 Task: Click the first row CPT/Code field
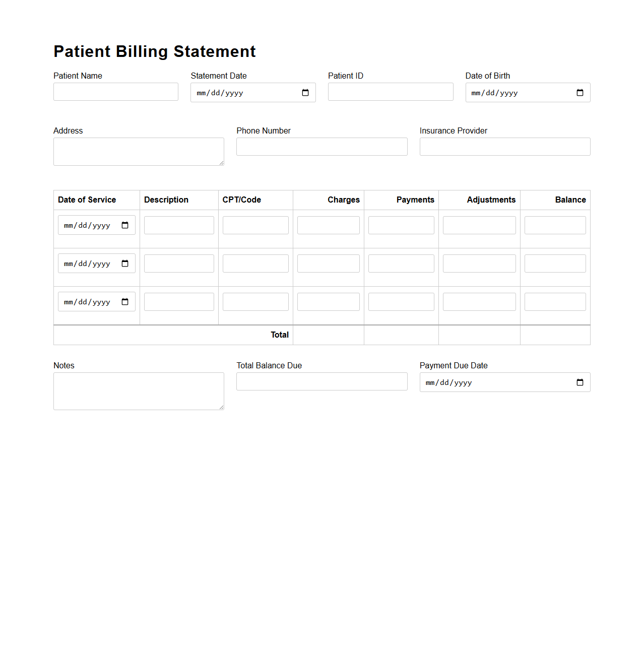point(255,225)
